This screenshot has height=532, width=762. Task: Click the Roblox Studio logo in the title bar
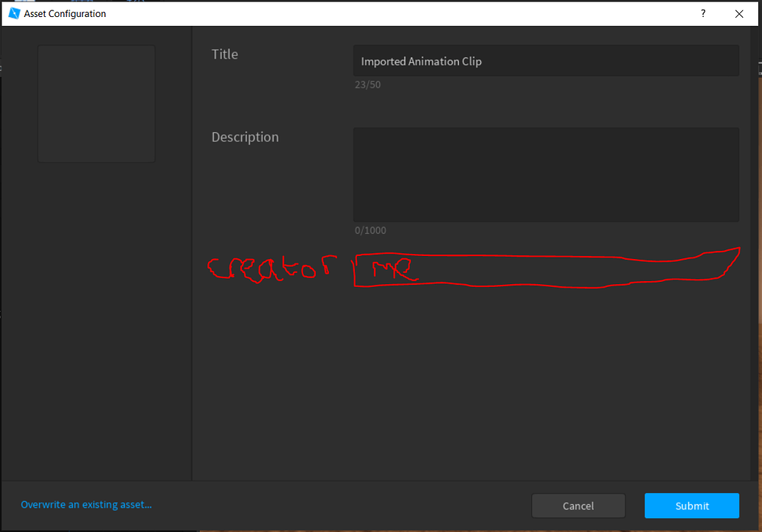pyautogui.click(x=13, y=13)
